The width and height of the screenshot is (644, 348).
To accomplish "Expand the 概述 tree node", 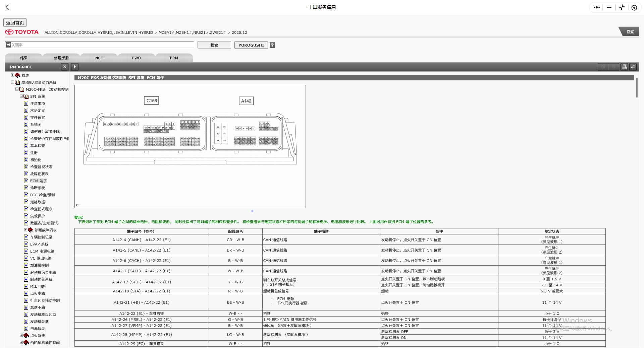I will [x=12, y=75].
